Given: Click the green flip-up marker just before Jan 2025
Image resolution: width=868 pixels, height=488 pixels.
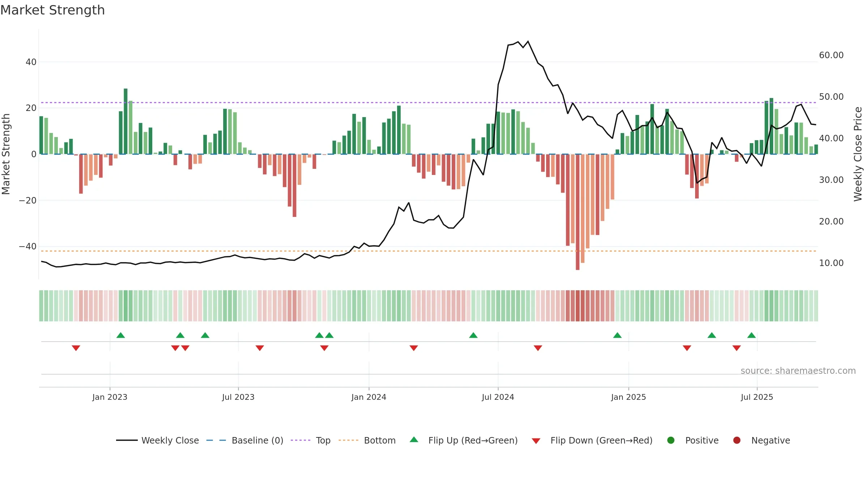Looking at the screenshot, I should point(617,335).
